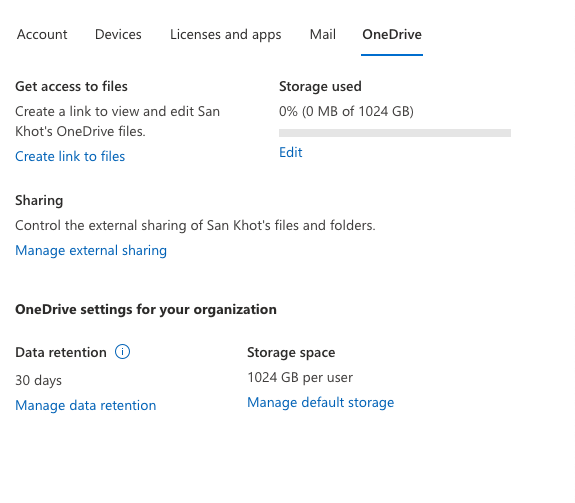This screenshot has width=575, height=503.
Task: Click Create link to files
Action: [x=70, y=157]
